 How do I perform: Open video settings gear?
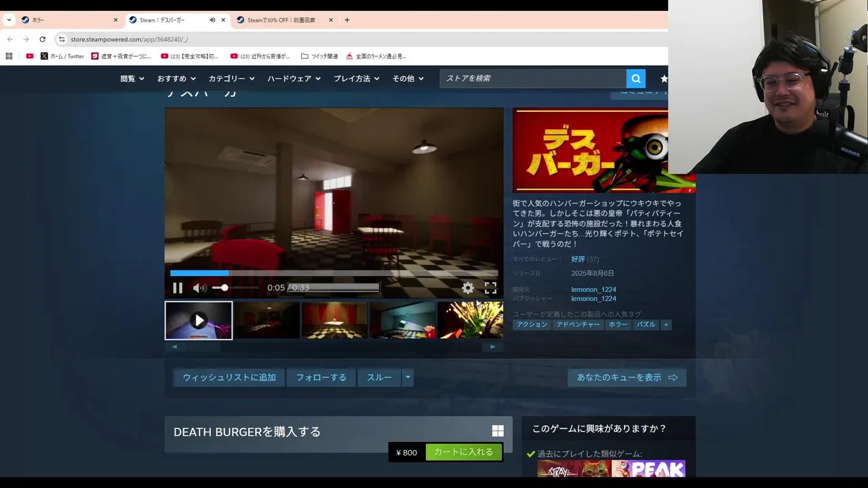click(468, 288)
